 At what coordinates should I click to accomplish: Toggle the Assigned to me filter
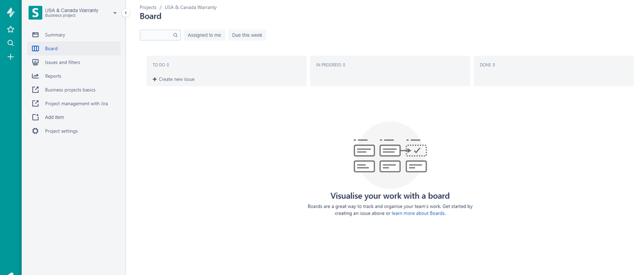pos(204,35)
